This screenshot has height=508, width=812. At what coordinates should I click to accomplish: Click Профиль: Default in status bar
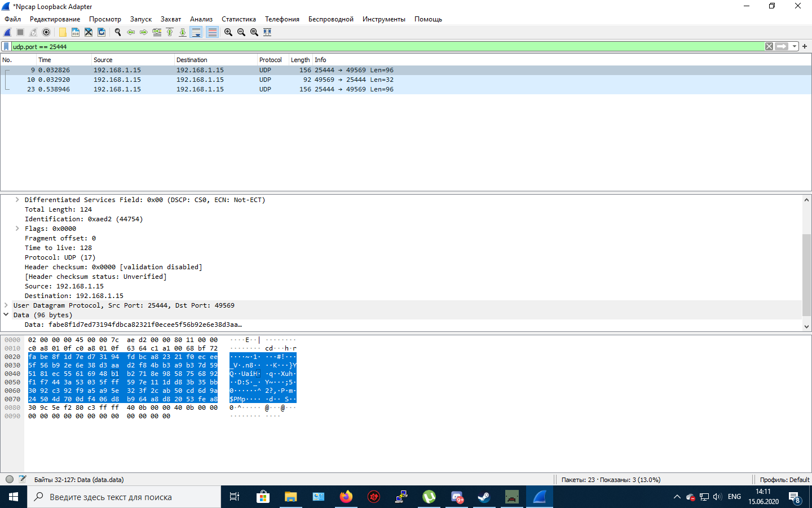784,480
